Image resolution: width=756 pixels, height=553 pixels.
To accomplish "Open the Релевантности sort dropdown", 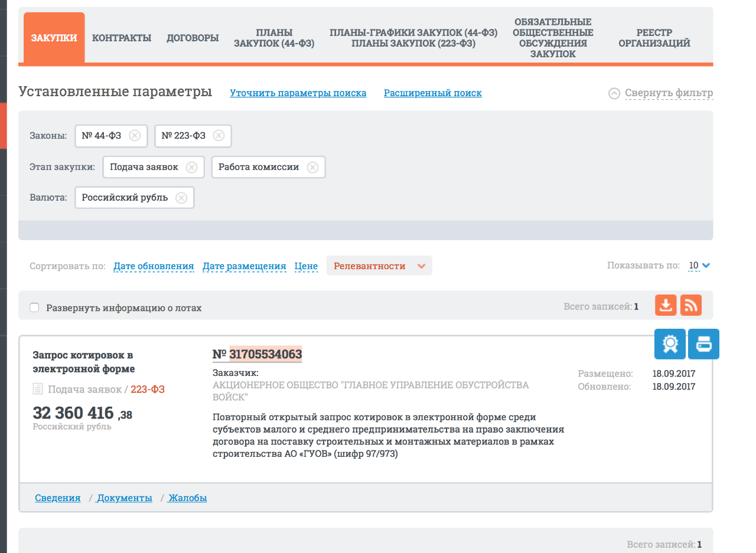I will click(379, 266).
